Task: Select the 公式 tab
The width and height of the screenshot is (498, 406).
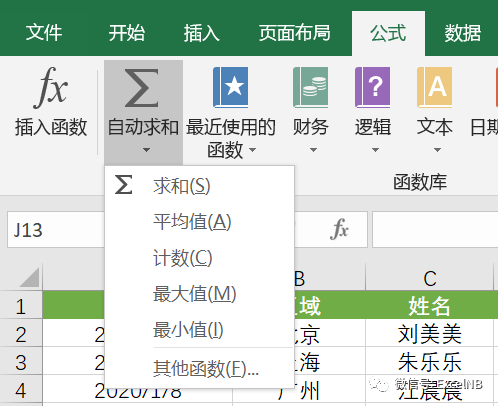Action: 388,33
